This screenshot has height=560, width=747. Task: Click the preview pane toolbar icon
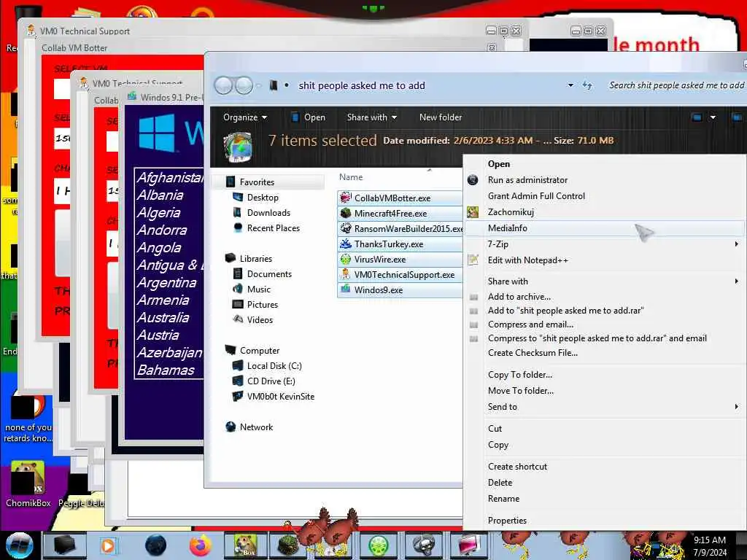pos(737,117)
